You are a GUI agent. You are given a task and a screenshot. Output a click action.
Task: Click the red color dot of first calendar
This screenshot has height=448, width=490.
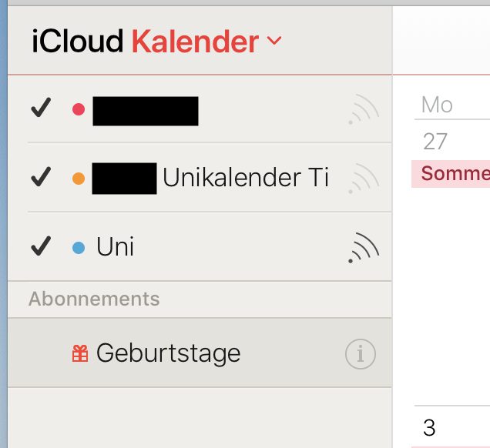(x=78, y=110)
